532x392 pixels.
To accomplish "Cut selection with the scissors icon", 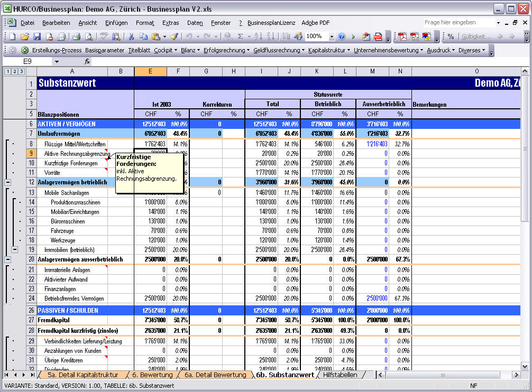I will click(131, 36).
